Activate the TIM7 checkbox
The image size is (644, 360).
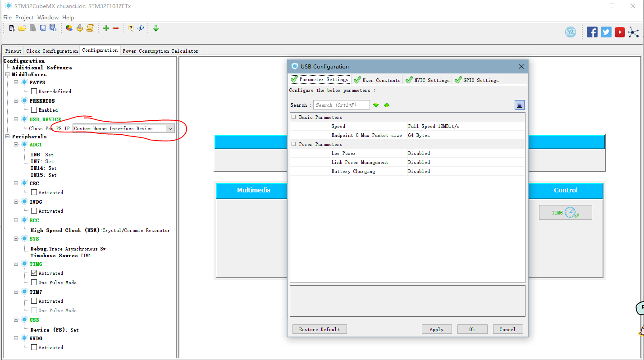(x=34, y=301)
